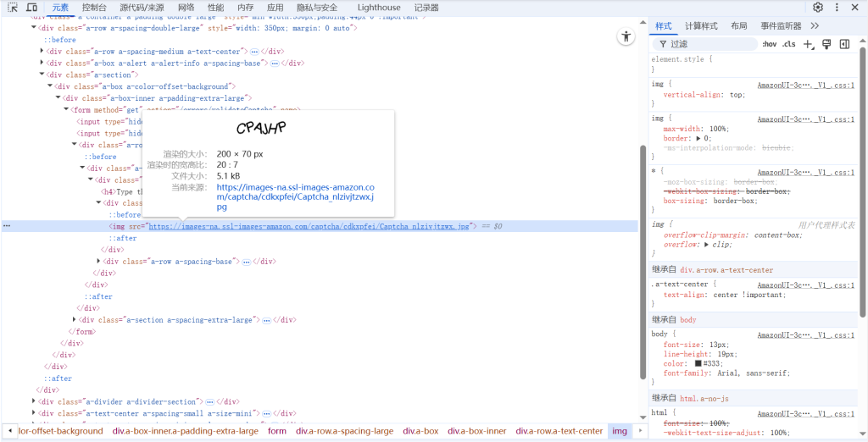Screen dimensions: 868x442
Task: Toggle device toolbar emulation icon
Action: 31,8
